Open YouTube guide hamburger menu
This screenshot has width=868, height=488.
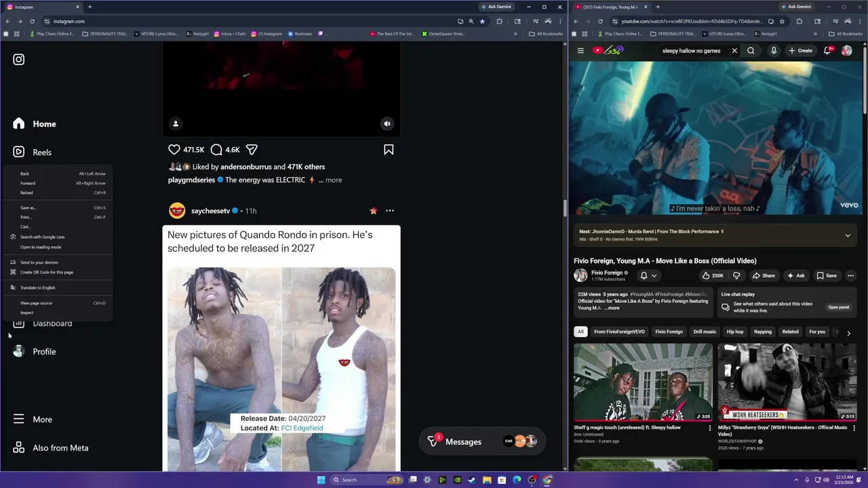point(580,51)
